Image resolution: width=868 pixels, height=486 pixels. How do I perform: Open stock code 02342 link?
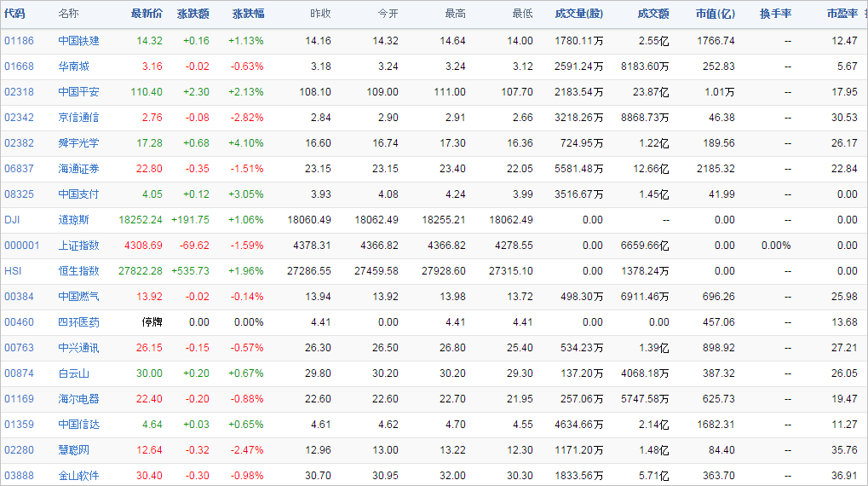point(19,118)
